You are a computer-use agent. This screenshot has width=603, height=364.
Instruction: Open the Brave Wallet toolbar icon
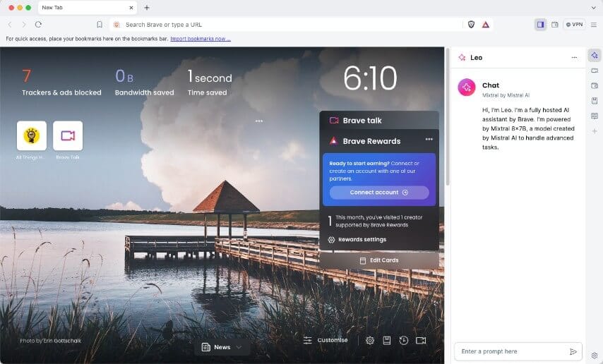point(554,25)
